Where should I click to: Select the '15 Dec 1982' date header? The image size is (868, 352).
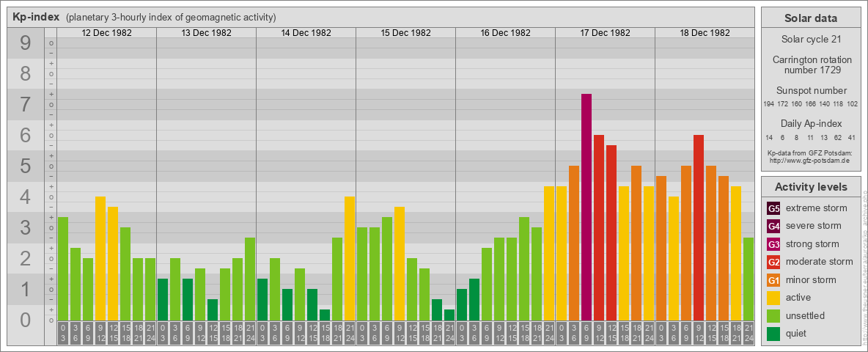[x=405, y=33]
